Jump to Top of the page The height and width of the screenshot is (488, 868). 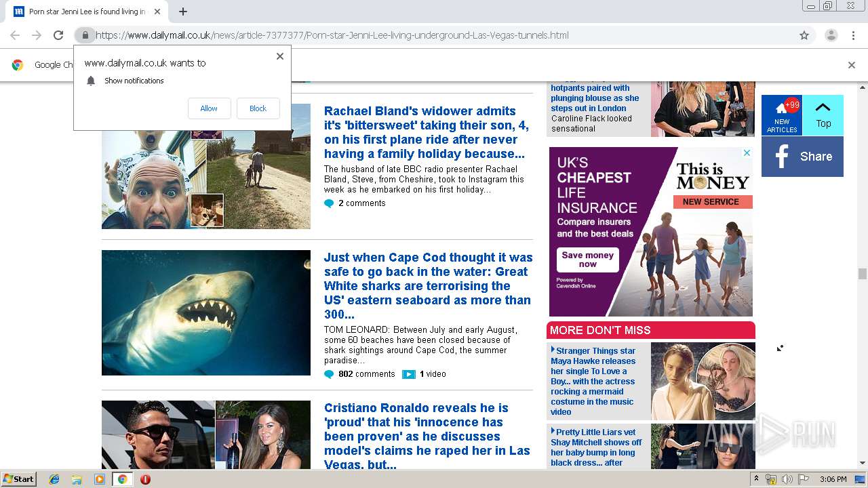(823, 115)
